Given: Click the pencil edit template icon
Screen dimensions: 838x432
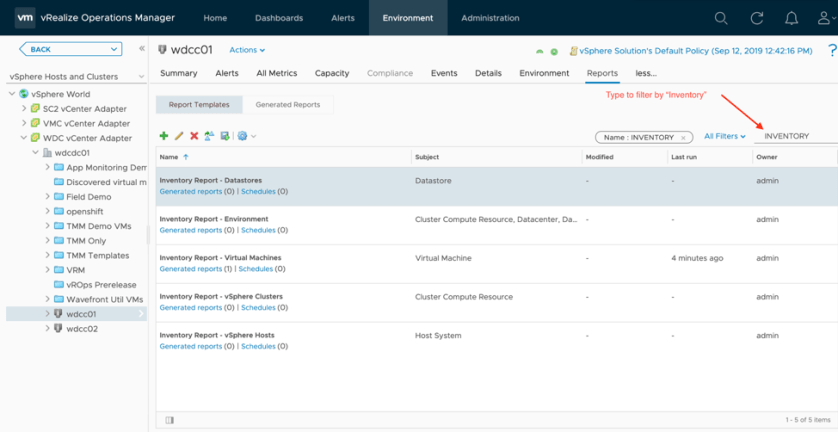Looking at the screenshot, I should tap(179, 136).
